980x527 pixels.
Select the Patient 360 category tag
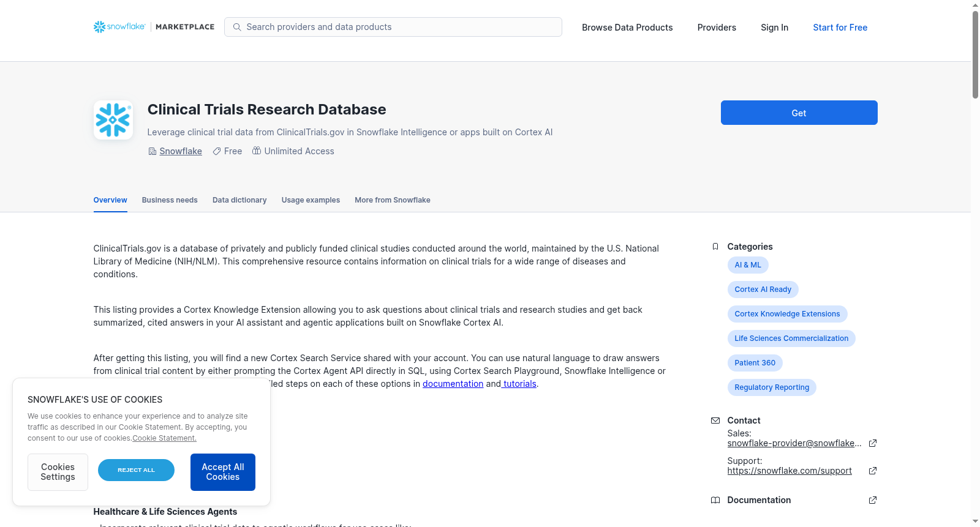click(755, 363)
